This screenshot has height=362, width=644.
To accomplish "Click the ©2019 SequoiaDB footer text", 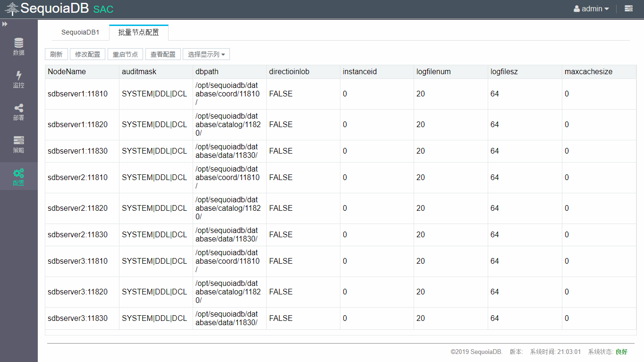I will point(476,352).
